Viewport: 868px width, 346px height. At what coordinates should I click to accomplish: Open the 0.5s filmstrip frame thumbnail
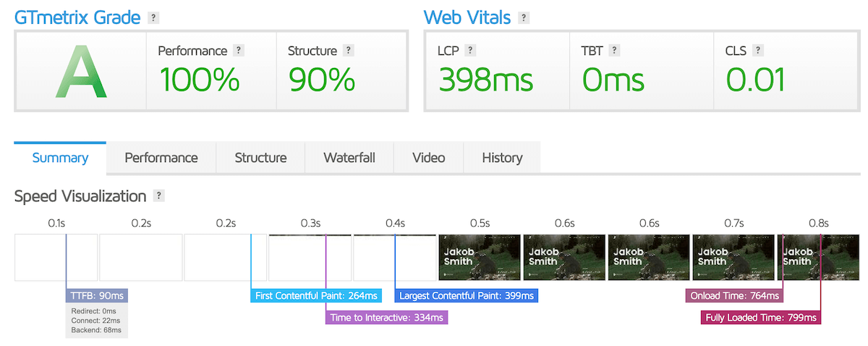tap(480, 257)
